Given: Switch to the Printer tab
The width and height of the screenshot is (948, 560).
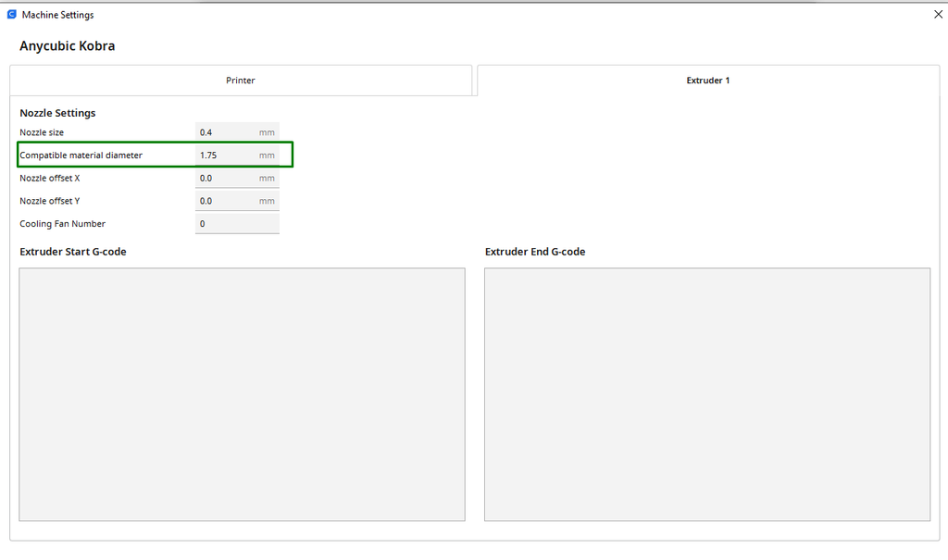Looking at the screenshot, I should pos(241,81).
